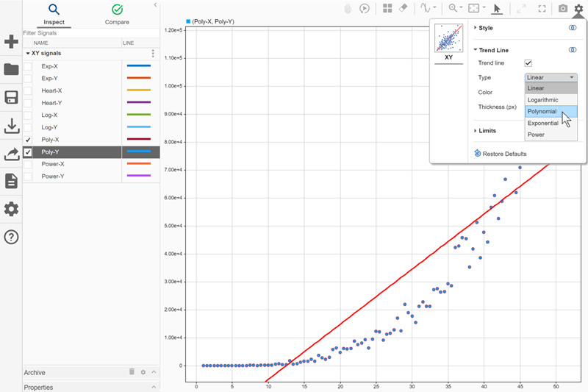Open the cursor tool dropdown arrow

434,7
